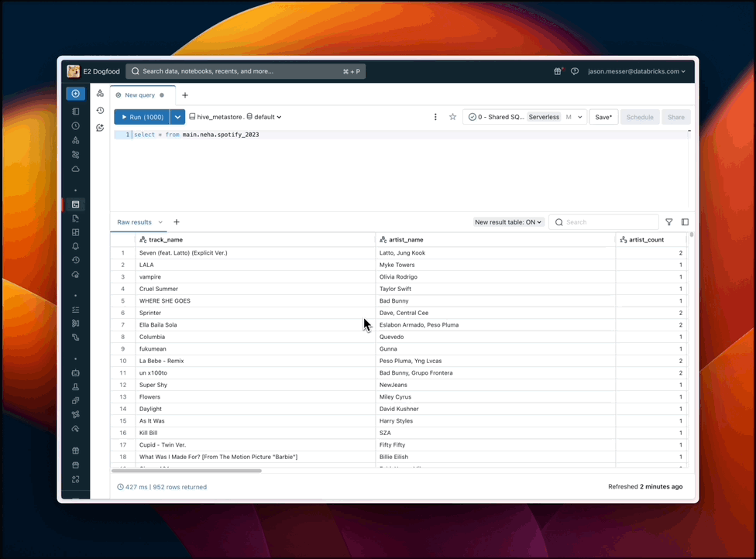Open the kebab more options menu
This screenshot has height=559, width=756.
pyautogui.click(x=435, y=117)
